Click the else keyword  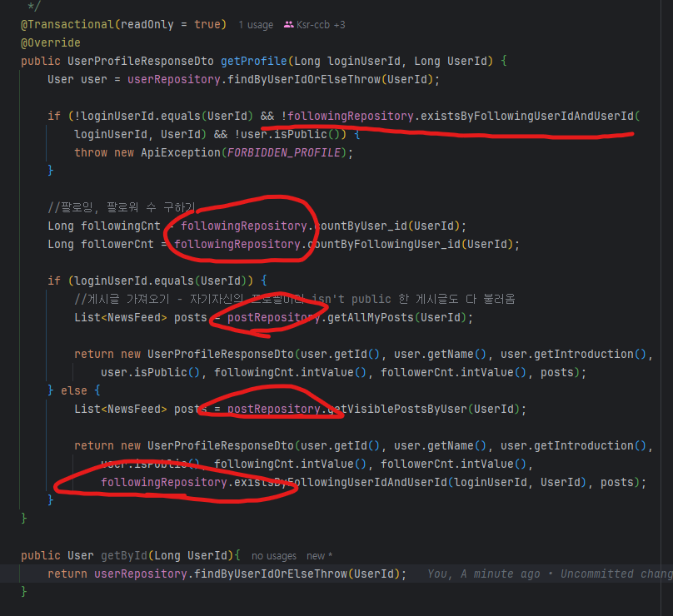coord(74,390)
